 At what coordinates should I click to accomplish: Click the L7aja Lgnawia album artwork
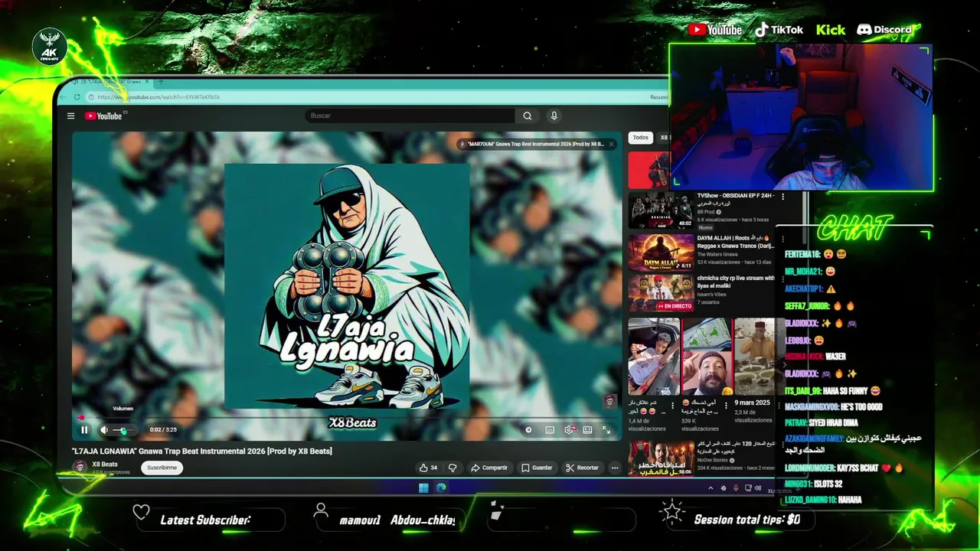(347, 286)
